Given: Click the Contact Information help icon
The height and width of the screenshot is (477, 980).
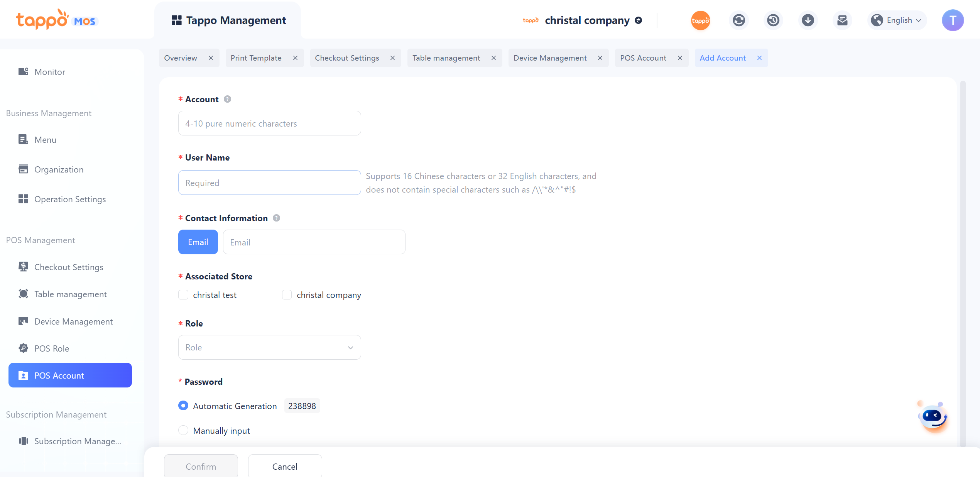Looking at the screenshot, I should coord(276,218).
